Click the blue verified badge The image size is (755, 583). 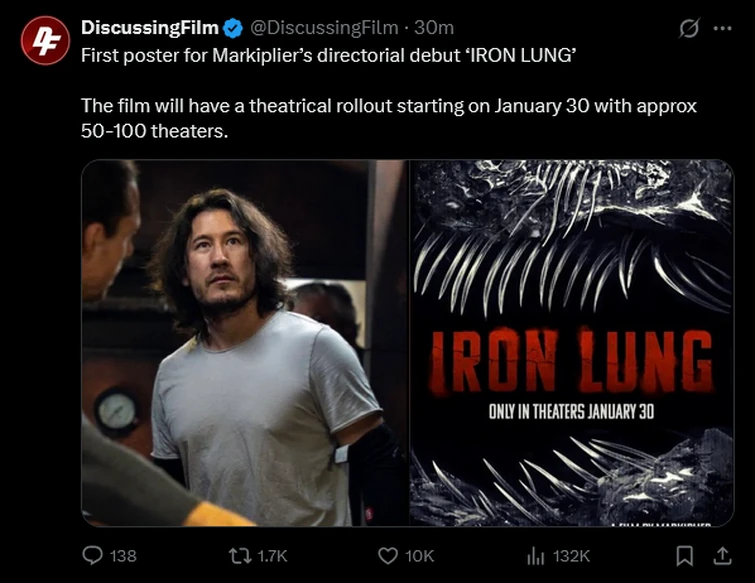coord(233,28)
